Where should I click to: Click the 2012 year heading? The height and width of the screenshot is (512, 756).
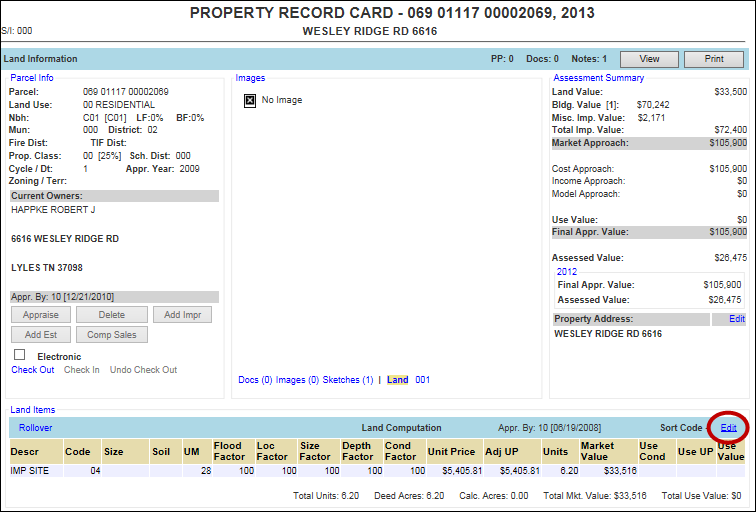click(x=567, y=271)
